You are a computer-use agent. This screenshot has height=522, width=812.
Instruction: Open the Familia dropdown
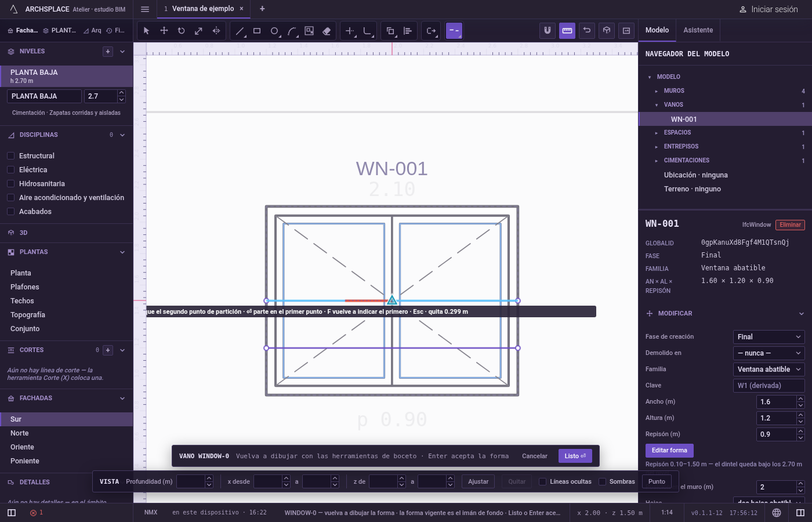point(769,369)
